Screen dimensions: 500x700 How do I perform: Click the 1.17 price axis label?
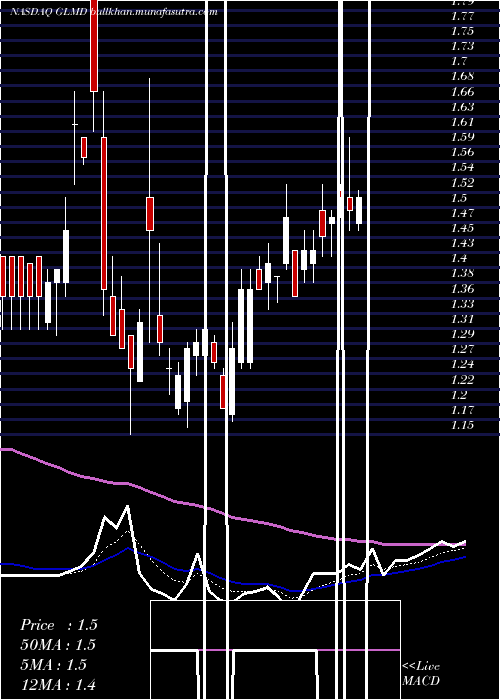pyautogui.click(x=462, y=410)
